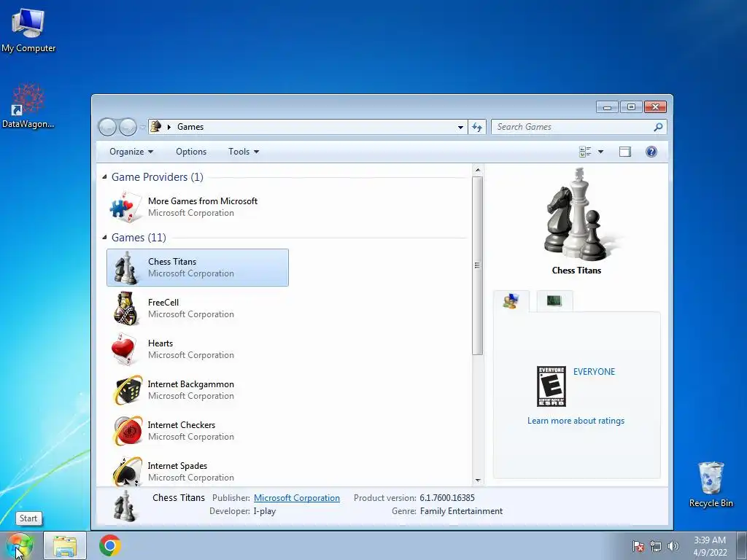Screen dimensions: 747x560
Task: Click the taskbar clock showing 3:39 AM
Action: (710, 546)
